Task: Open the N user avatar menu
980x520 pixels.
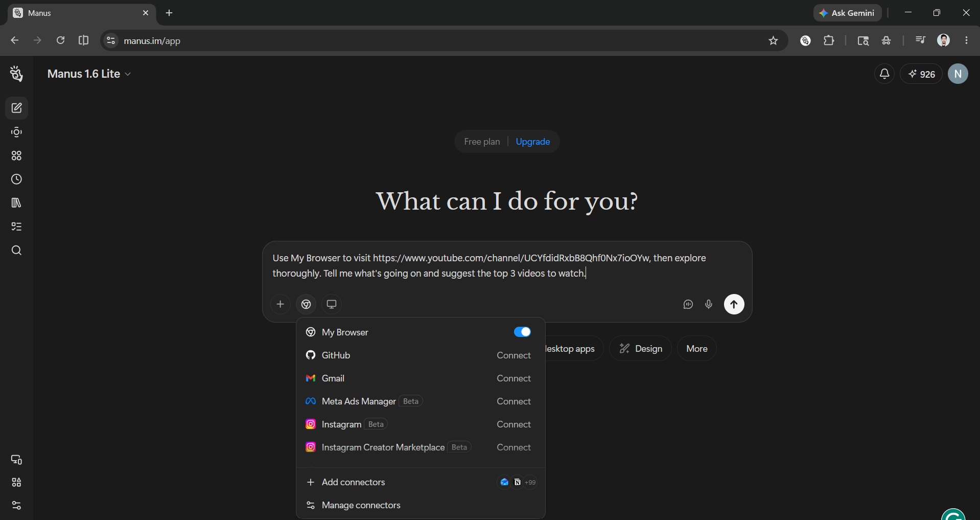Action: tap(958, 74)
